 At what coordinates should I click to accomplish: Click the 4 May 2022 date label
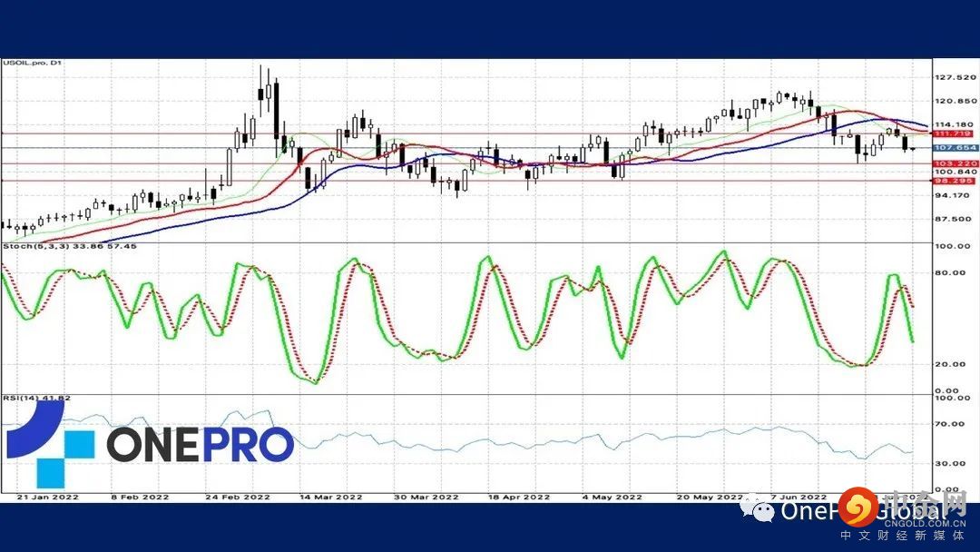[612, 497]
